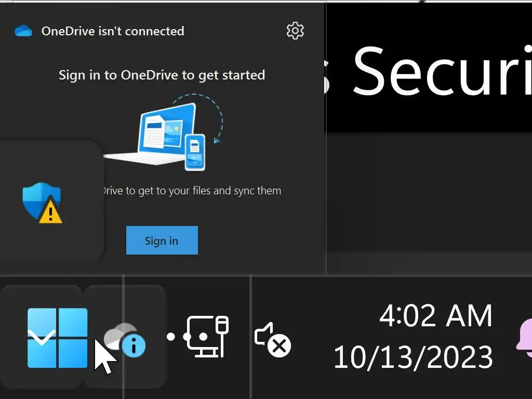Click the phone illustration beside the laptop
The height and width of the screenshot is (399, 532).
(x=195, y=152)
